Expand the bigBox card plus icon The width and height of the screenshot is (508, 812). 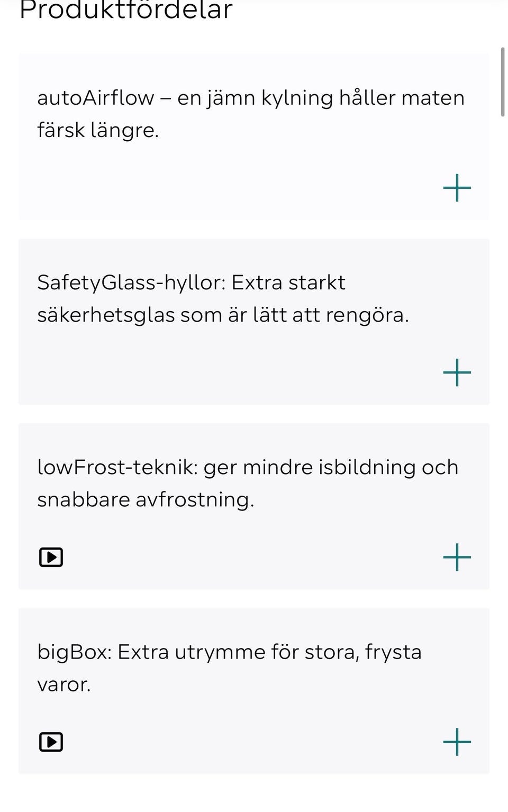[457, 742]
